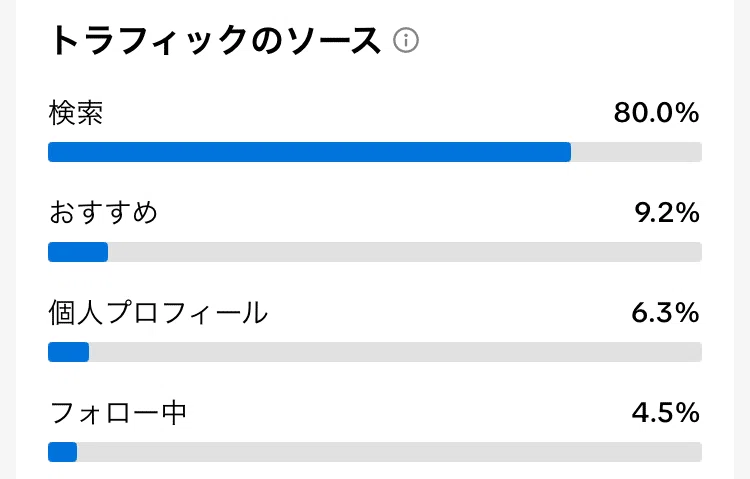Select the 個人プロフィール source label
The height and width of the screenshot is (479, 750).
tap(158, 313)
